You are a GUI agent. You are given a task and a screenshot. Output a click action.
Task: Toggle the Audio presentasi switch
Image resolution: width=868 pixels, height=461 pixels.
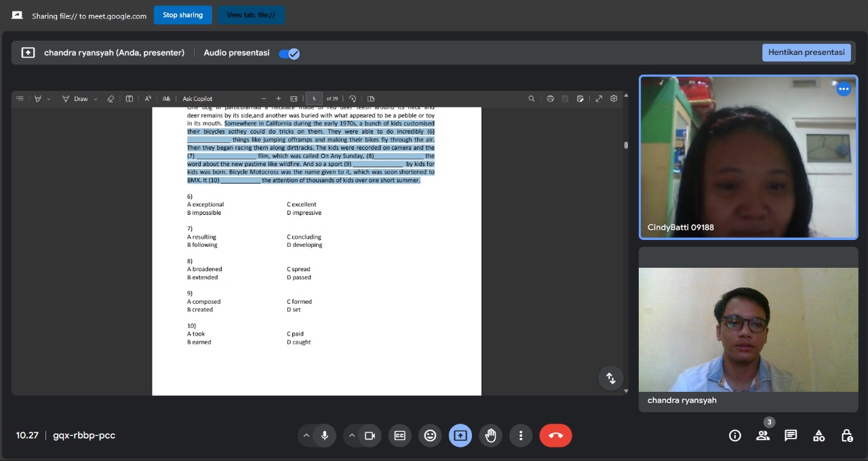coord(290,53)
